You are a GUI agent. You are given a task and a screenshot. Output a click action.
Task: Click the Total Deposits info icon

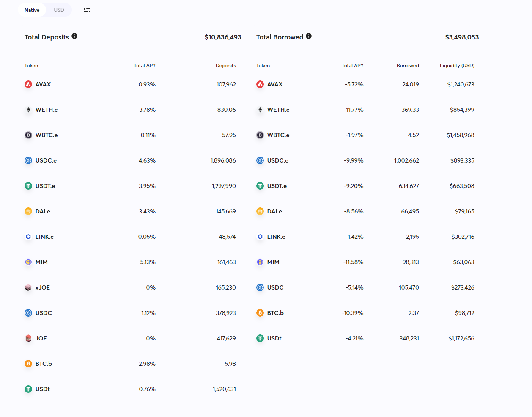(74, 36)
